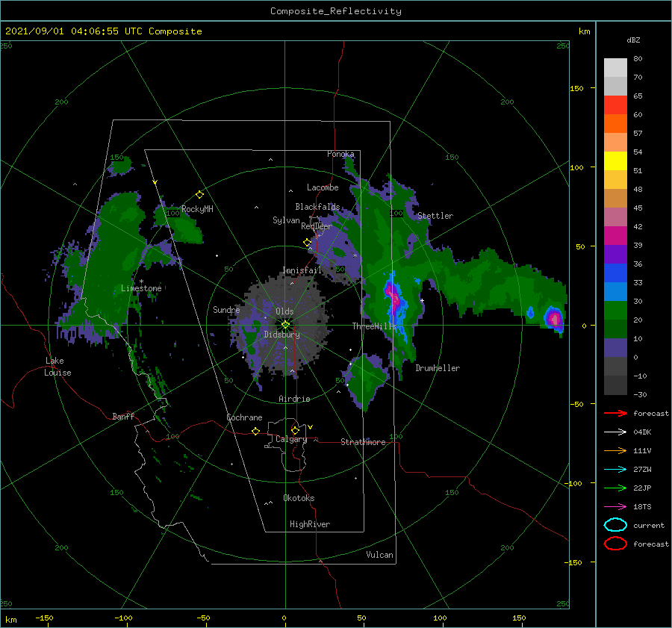Select the Ponoka label

pos(340,154)
